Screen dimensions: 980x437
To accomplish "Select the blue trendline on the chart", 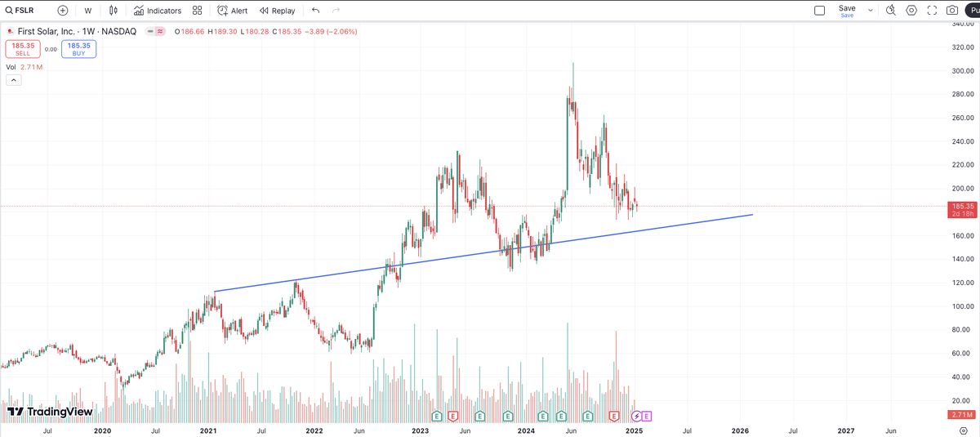I will [x=482, y=253].
